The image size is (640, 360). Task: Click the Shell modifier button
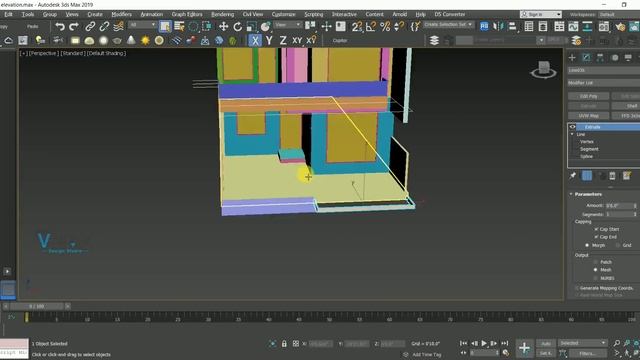(626, 106)
